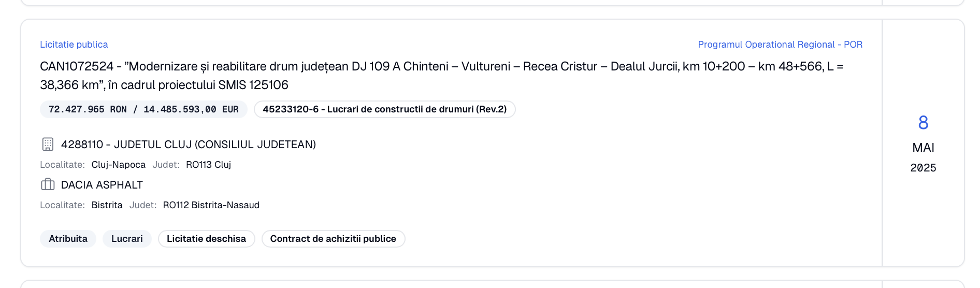
Task: Click the building icon beside JUDETUL CLUJ
Action: pyautogui.click(x=48, y=145)
